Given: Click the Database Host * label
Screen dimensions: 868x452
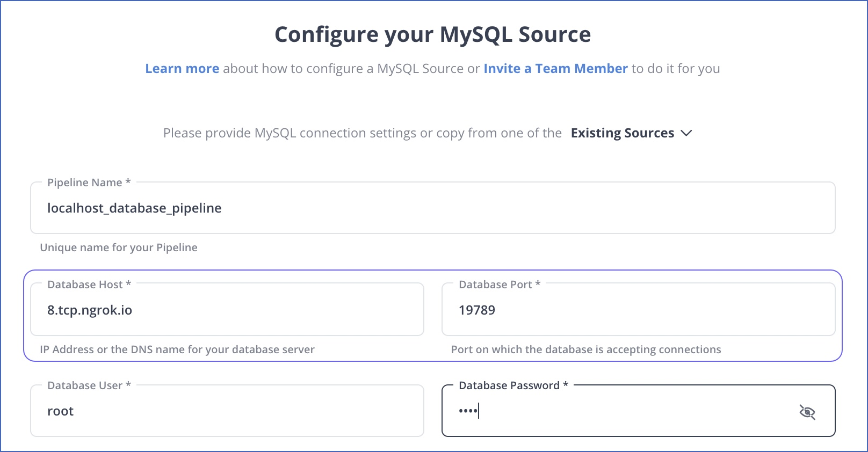Looking at the screenshot, I should coord(89,285).
